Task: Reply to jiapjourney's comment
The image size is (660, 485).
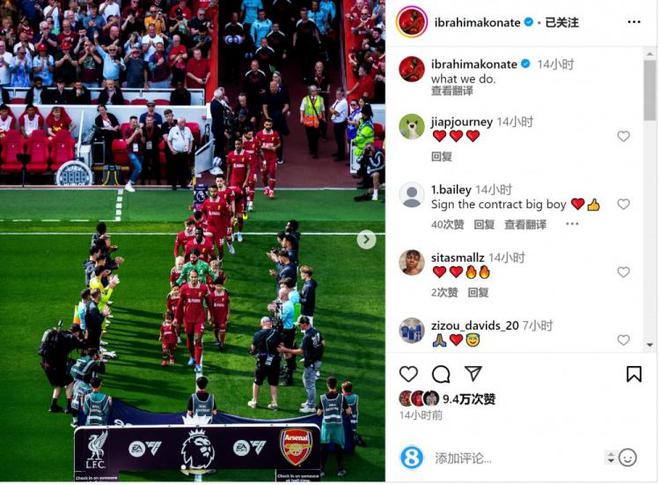Action: click(x=442, y=157)
